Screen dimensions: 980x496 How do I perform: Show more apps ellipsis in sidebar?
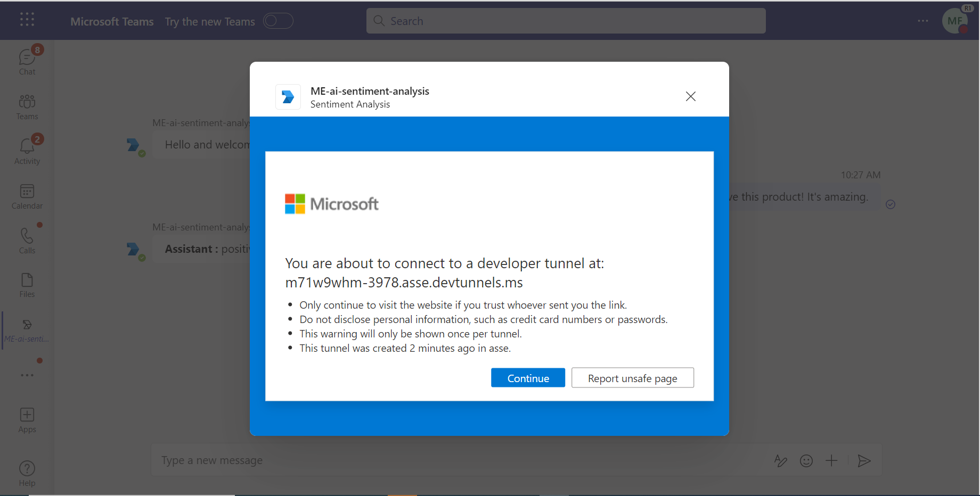27,375
